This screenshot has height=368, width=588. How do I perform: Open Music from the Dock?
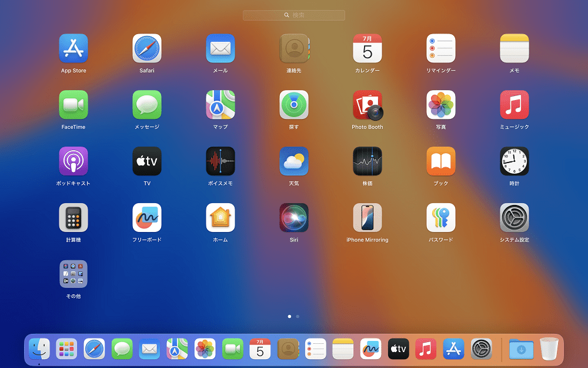[x=426, y=349]
